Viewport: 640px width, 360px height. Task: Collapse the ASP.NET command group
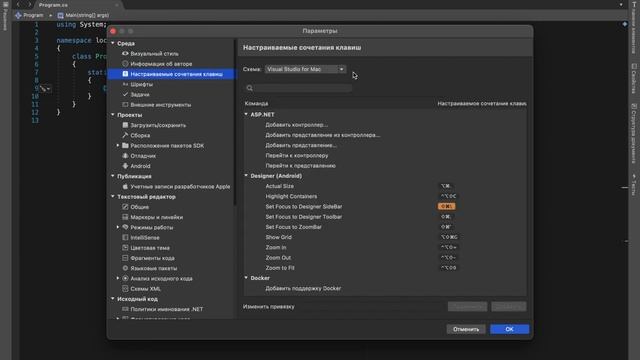[x=246, y=114]
